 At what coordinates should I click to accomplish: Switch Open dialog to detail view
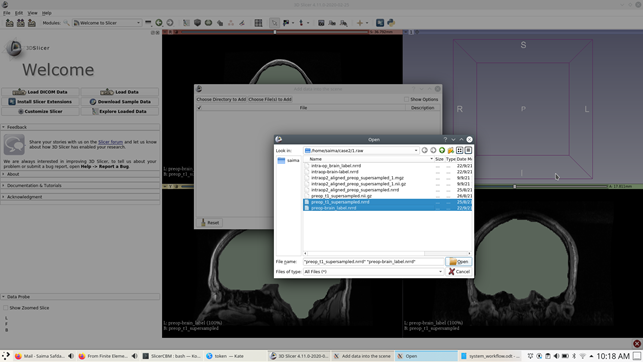pyautogui.click(x=468, y=150)
